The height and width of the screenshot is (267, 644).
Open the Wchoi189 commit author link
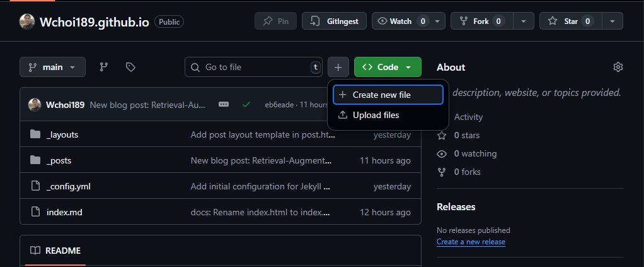pos(66,105)
